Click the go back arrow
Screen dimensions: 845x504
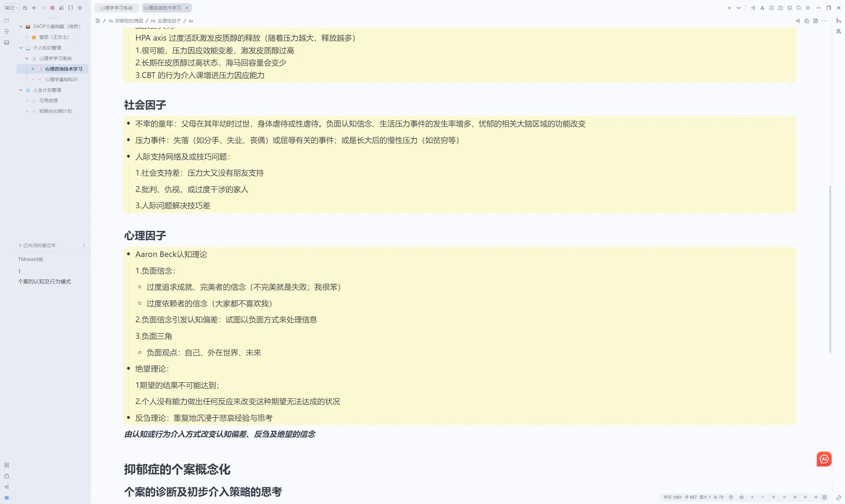pos(34,8)
